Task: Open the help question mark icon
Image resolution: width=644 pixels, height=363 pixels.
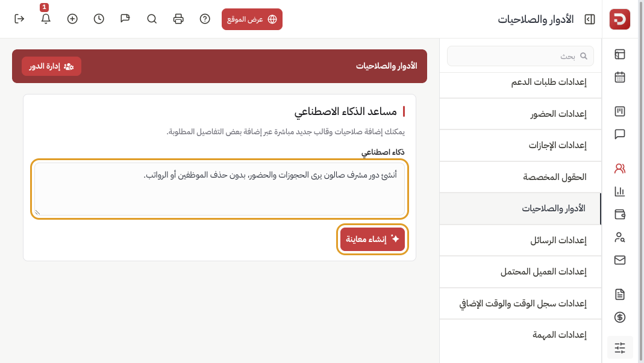Action: 205,19
